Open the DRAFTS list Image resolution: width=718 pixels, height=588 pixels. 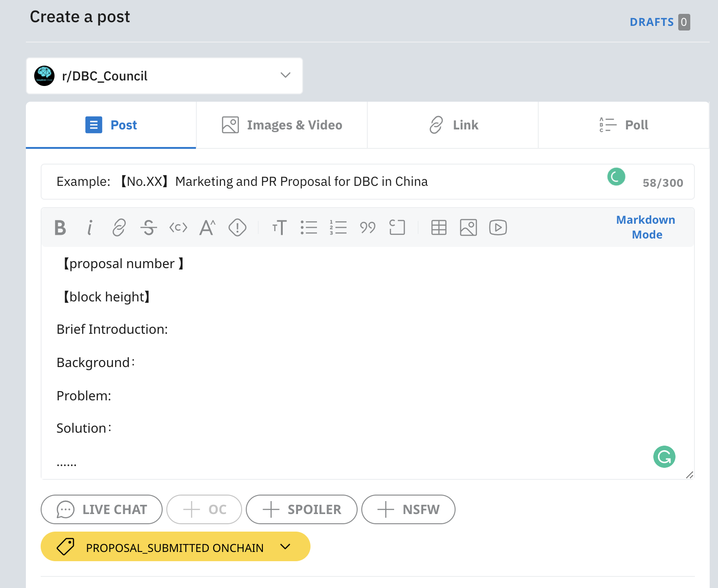tap(660, 22)
